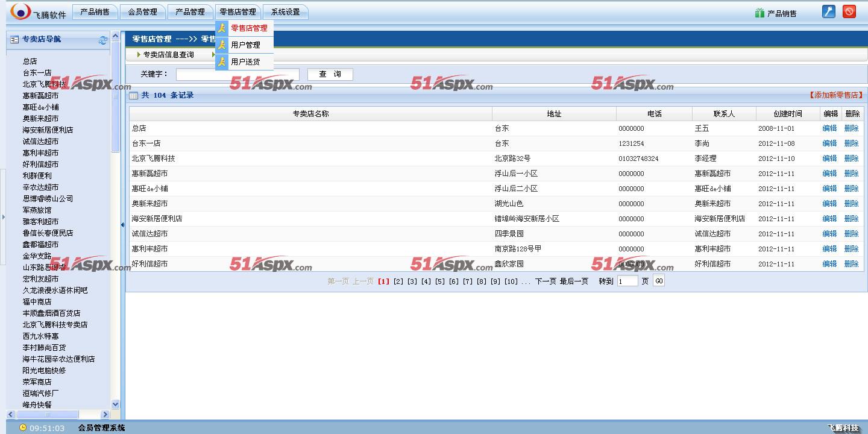Expand the far-left edge panel arrow
This screenshot has width=868, height=434.
point(3,217)
